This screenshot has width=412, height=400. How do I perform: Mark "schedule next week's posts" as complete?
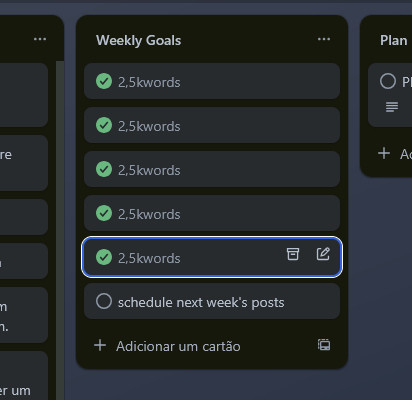pyautogui.click(x=104, y=301)
